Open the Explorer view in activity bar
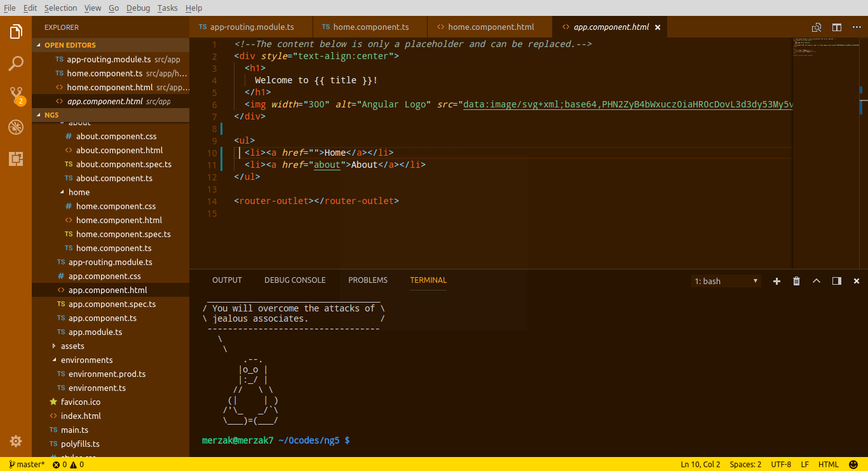This screenshot has height=471, width=868. tap(16, 31)
